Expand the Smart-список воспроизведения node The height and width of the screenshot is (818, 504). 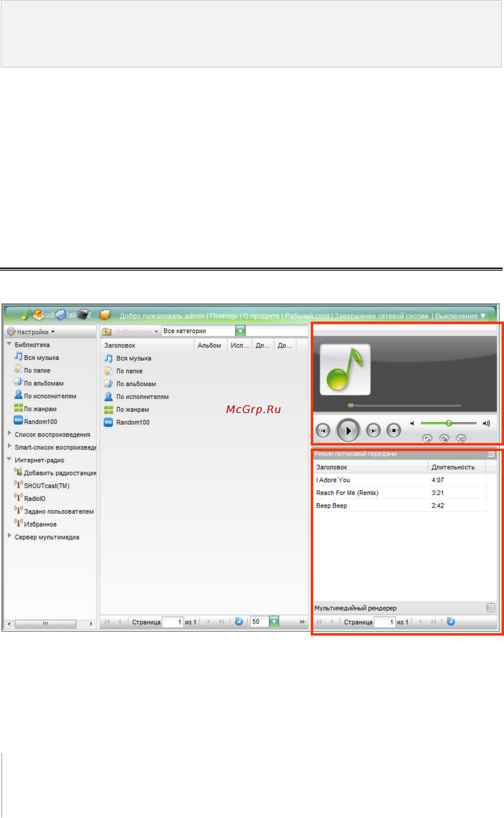tap(9, 446)
